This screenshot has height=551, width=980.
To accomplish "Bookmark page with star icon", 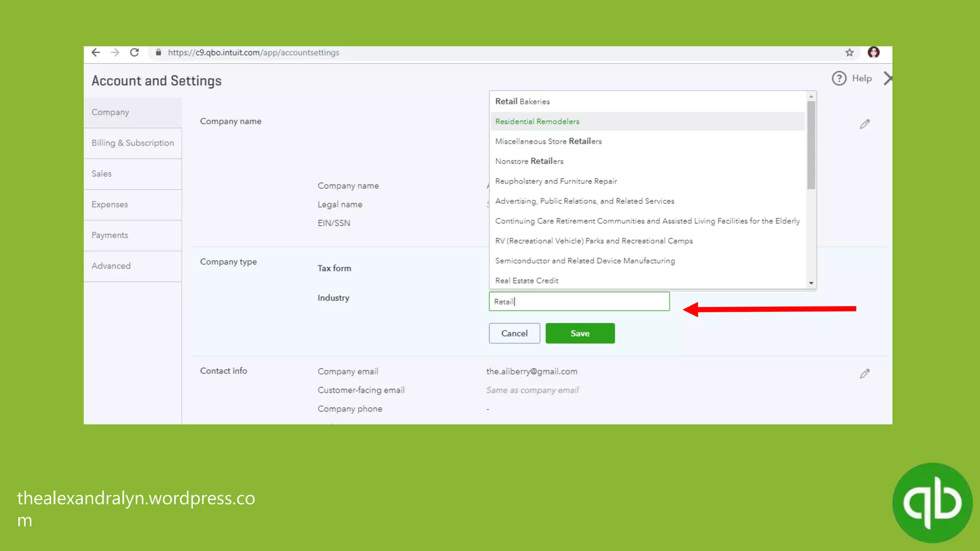I will [849, 53].
